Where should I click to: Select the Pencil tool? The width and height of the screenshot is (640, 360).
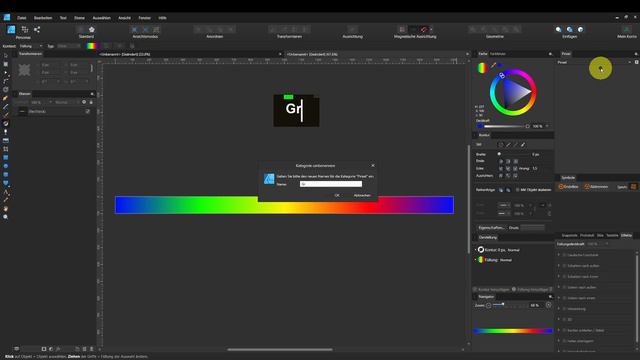(x=6, y=107)
